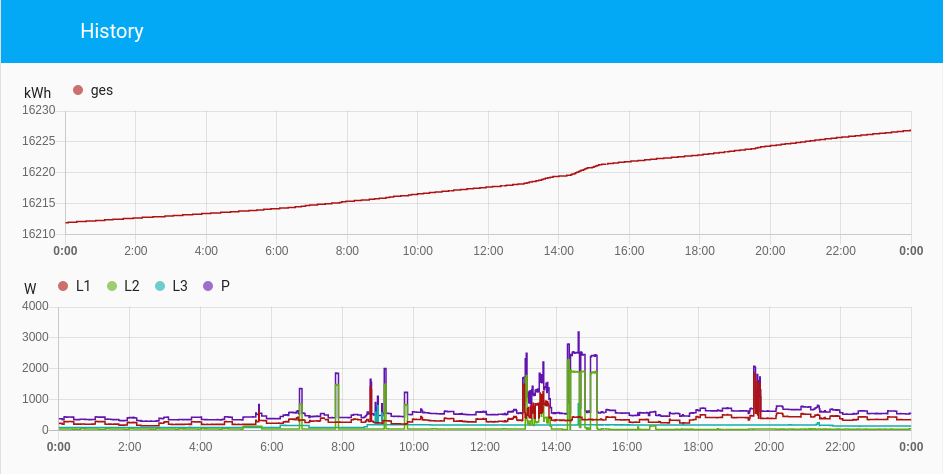Click the kWh unit label
The image size is (943, 474).
click(x=37, y=93)
